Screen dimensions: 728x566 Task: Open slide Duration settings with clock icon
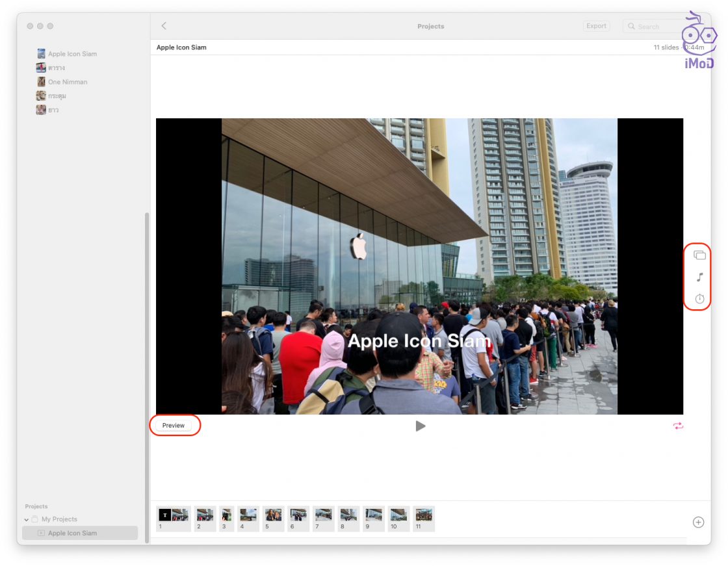click(700, 298)
